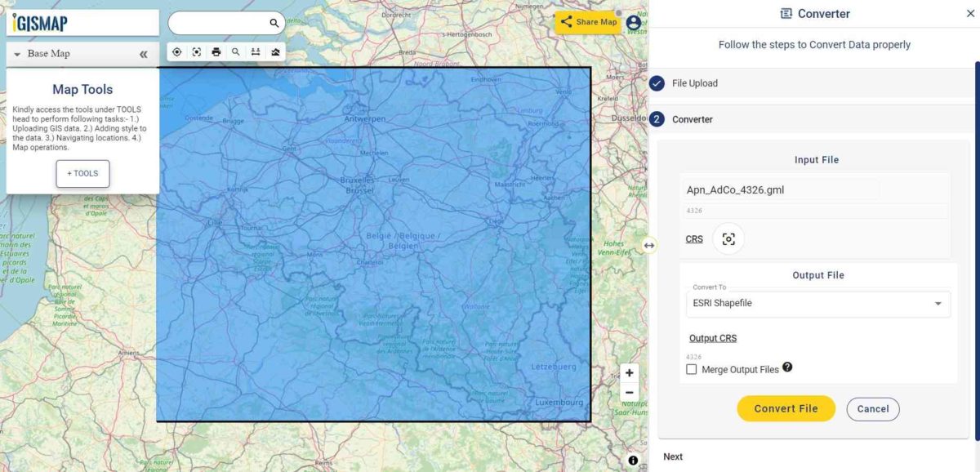Click Next at the bottom of the panel
980x472 pixels.
(673, 456)
